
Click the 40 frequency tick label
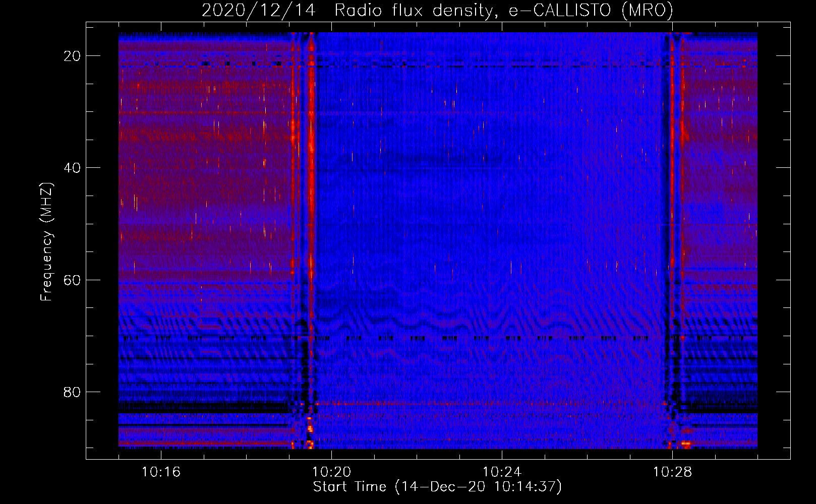pyautogui.click(x=72, y=168)
